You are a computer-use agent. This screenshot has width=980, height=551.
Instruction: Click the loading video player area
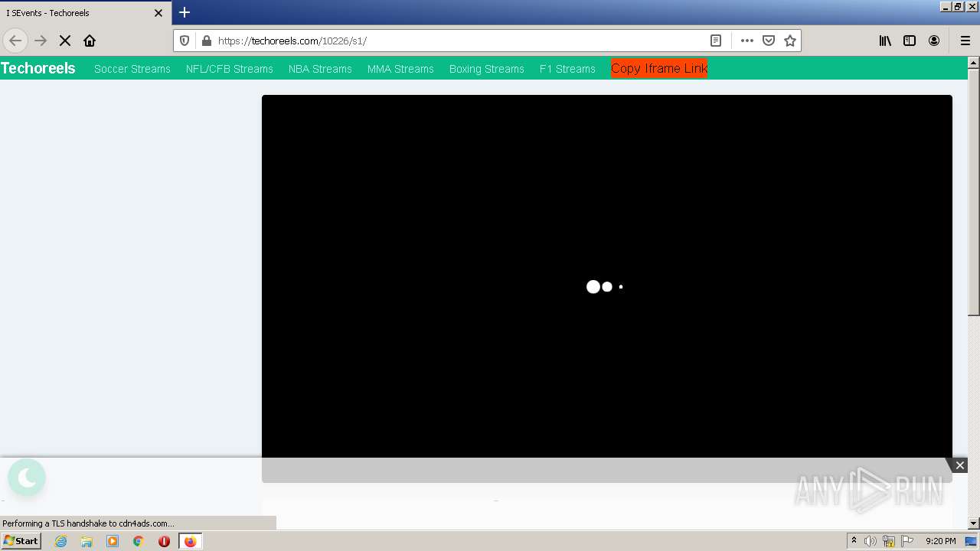tap(607, 287)
